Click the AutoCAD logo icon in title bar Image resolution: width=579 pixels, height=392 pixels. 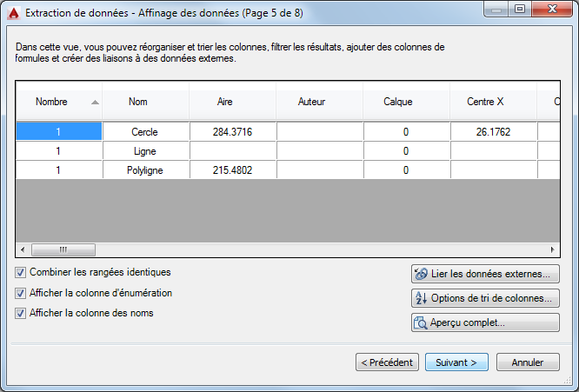tap(13, 11)
